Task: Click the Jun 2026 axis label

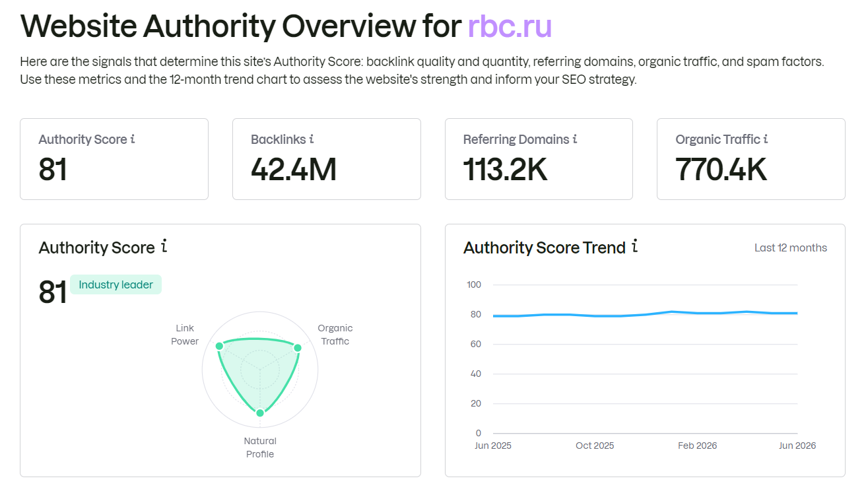Action: click(x=797, y=446)
